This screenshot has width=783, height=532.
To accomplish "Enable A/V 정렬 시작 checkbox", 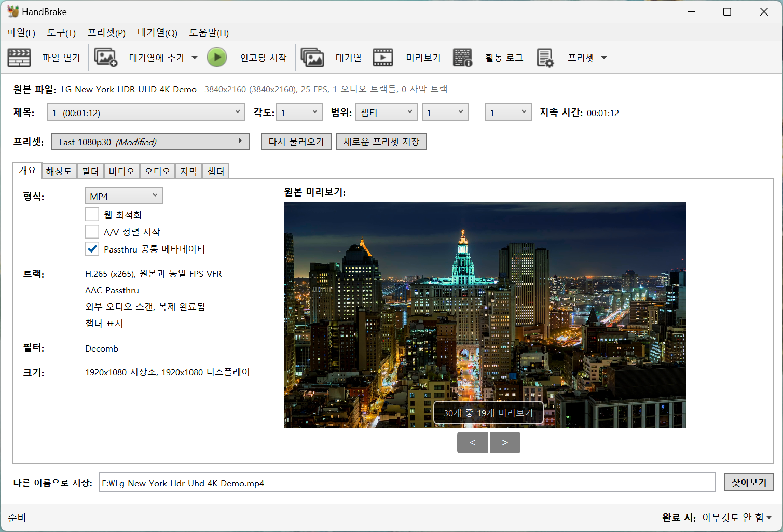I will click(92, 231).
